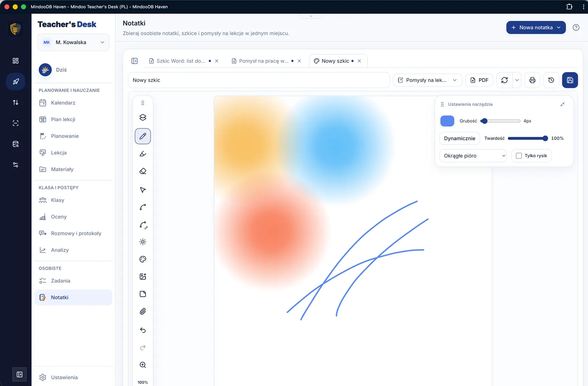Viewport: 588px width, 386px height.
Task: Enable the Tylko rysik checkbox
Action: click(x=519, y=156)
